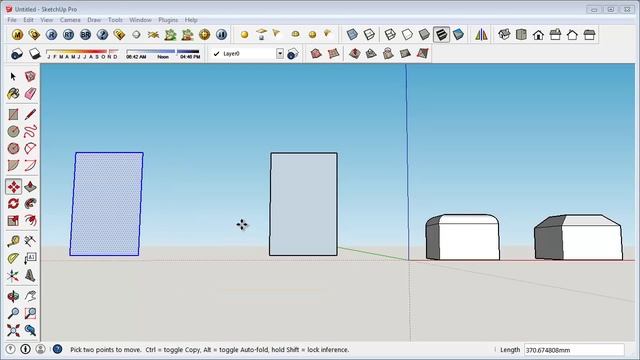Viewport: 640px width, 360px height.
Task: Choose the Protractor tool
Action: point(13,258)
